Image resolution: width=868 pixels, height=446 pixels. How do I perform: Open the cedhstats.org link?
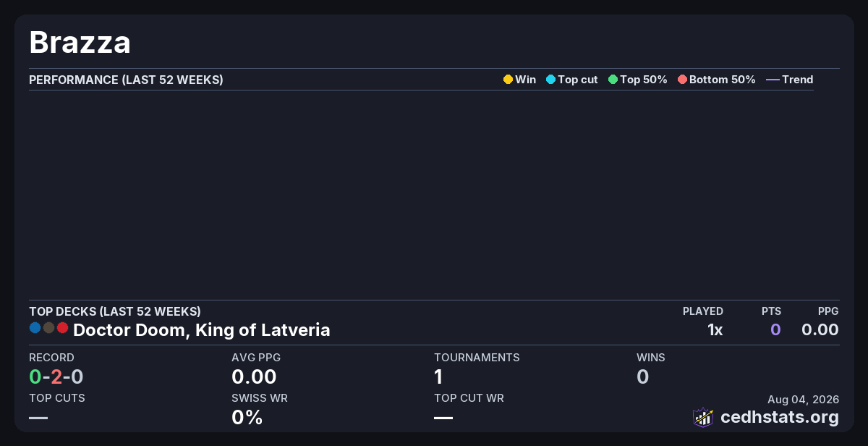pyautogui.click(x=780, y=417)
